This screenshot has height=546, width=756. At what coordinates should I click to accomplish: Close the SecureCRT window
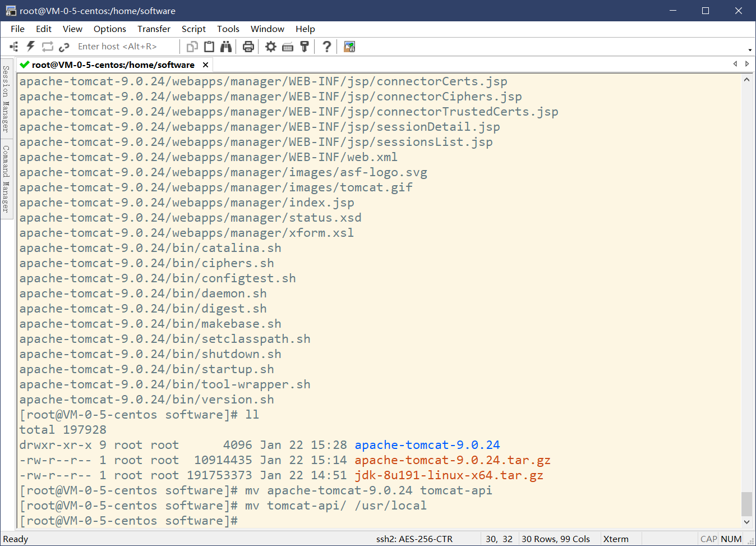739,11
